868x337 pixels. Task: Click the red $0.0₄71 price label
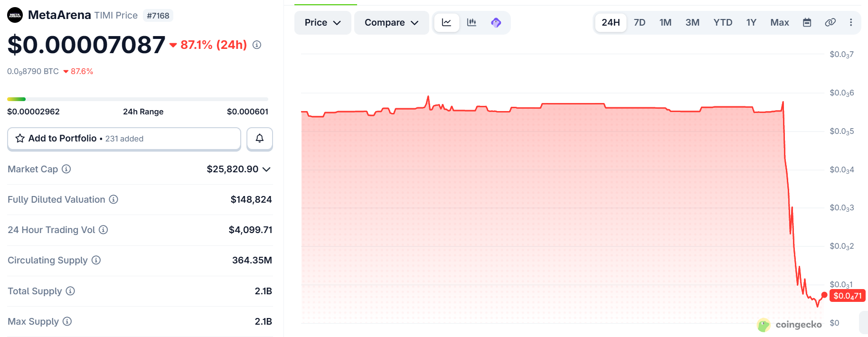[x=848, y=296]
